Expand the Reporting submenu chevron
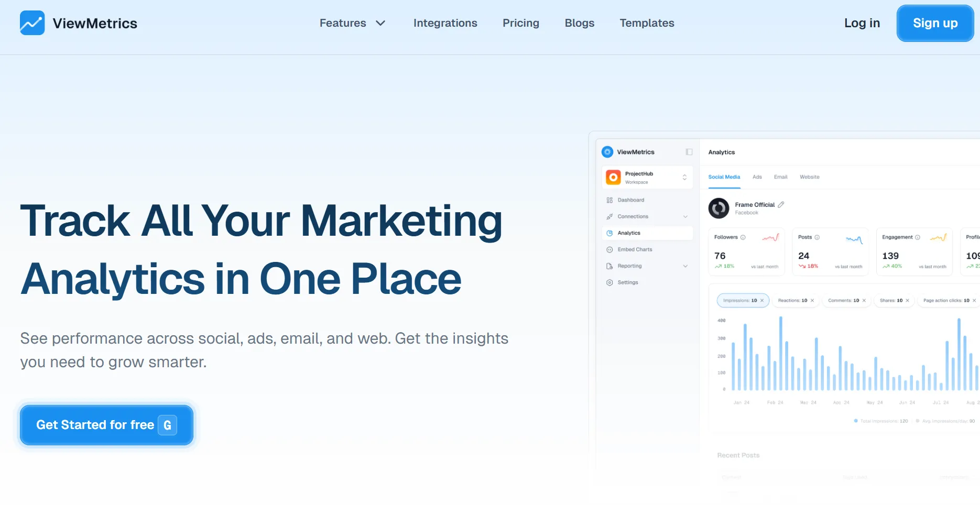Screen dimensions: 980x505 point(685,266)
